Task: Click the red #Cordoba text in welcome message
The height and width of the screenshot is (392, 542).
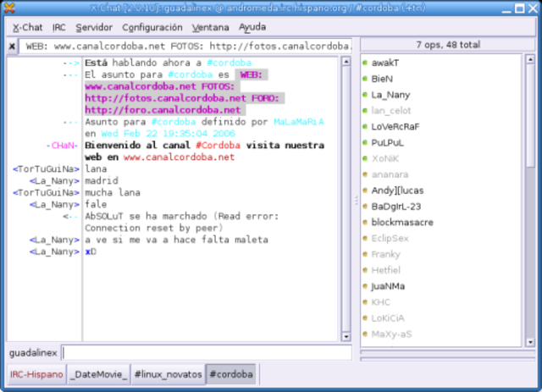Action: pyautogui.click(x=218, y=146)
